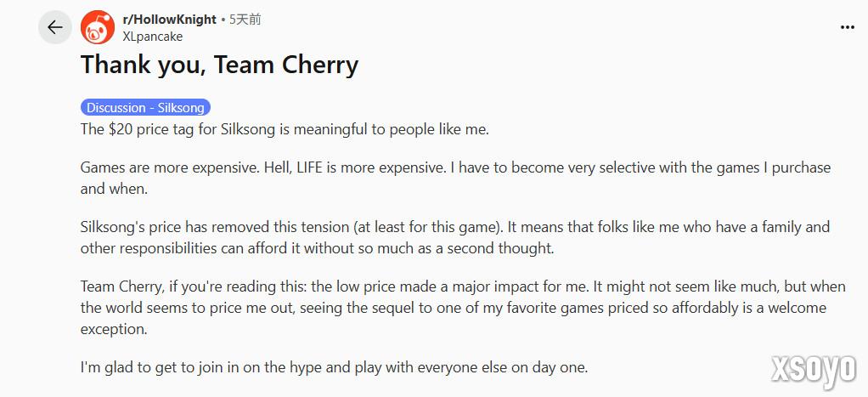Image resolution: width=868 pixels, height=397 pixels.
Task: Click the line starting other responsibilities can afford
Action: [317, 249]
